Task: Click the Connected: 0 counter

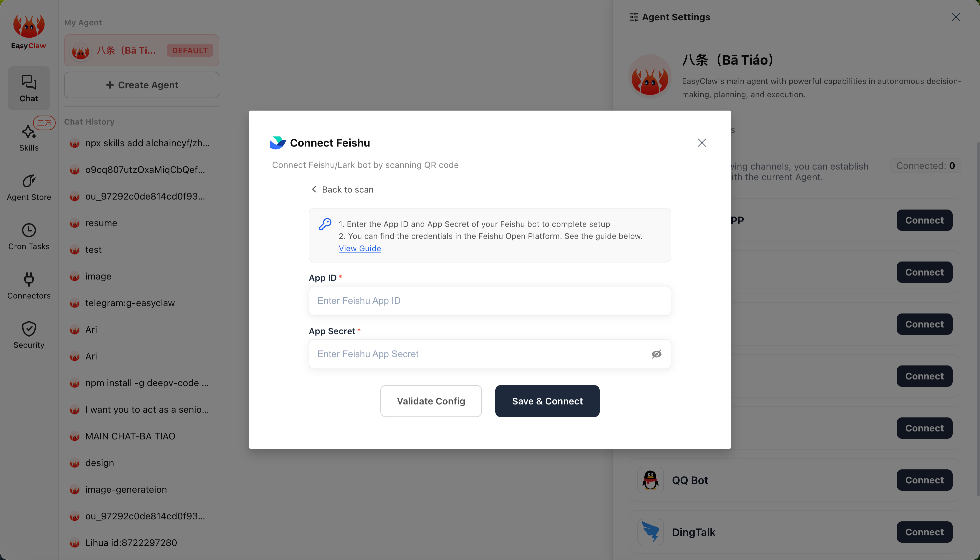Action: pyautogui.click(x=925, y=166)
